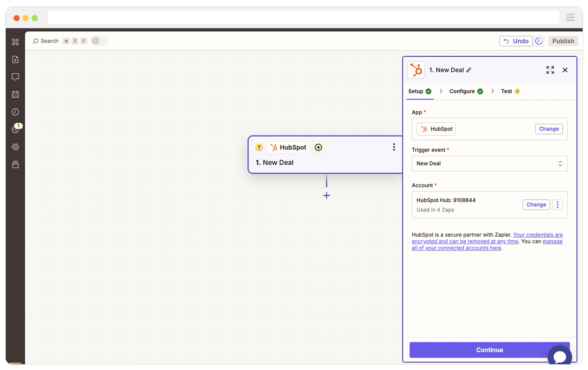The width and height of the screenshot is (588, 370).
Task: Open the history clock icon in sidebar
Action: pos(15,112)
